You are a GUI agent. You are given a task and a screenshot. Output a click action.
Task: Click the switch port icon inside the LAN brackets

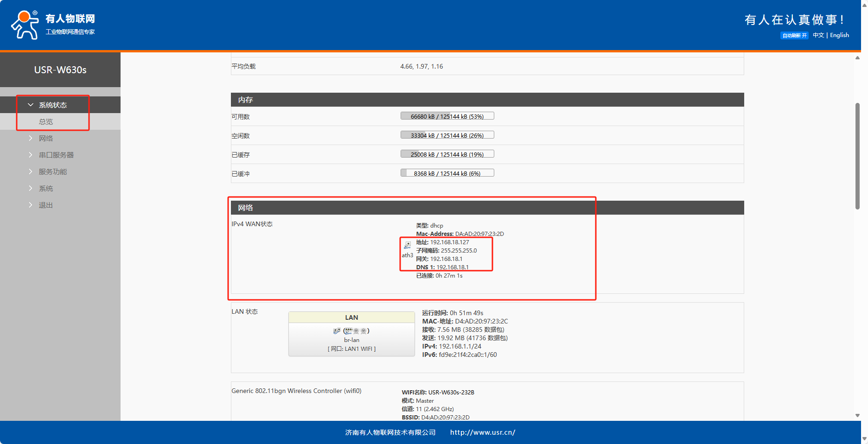point(348,331)
